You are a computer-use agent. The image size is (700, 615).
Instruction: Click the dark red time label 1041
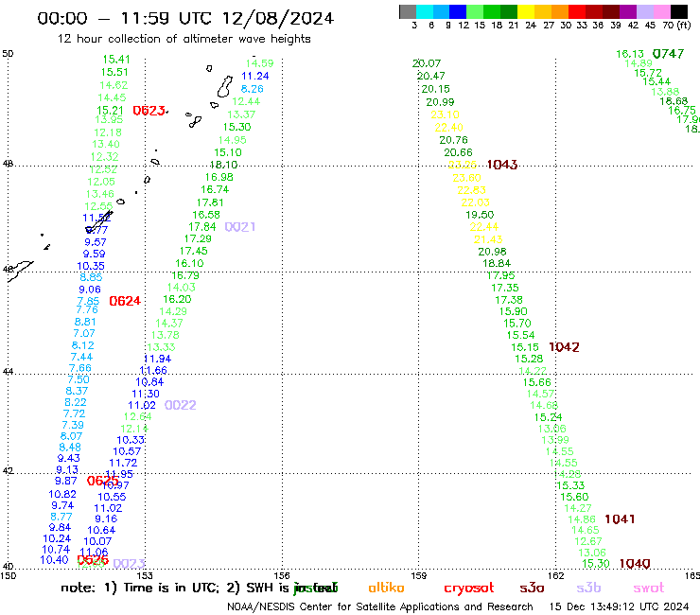pyautogui.click(x=620, y=519)
